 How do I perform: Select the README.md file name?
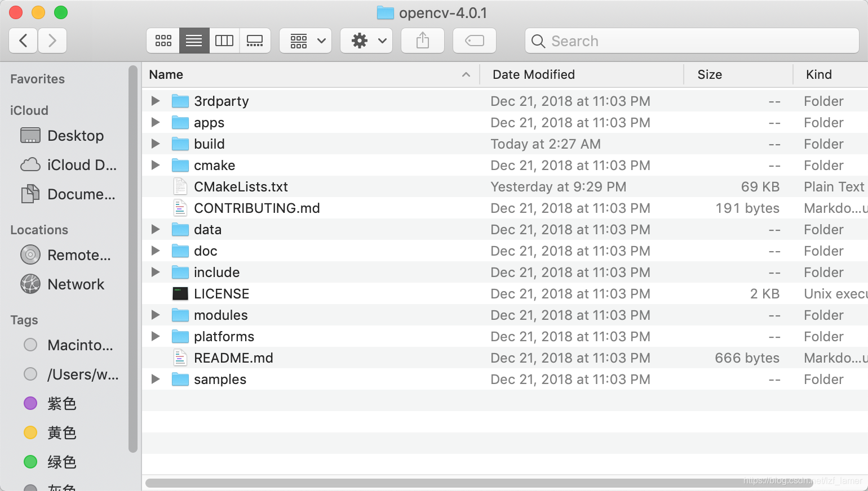click(x=233, y=358)
